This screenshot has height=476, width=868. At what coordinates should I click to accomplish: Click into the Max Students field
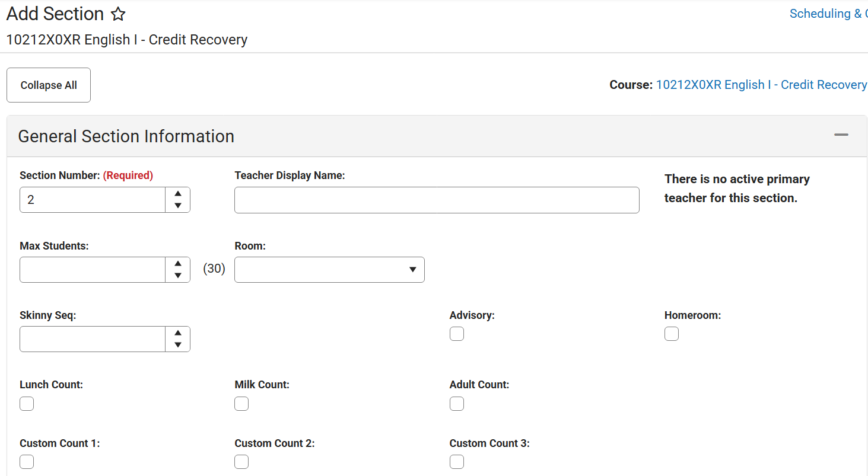[93, 270]
